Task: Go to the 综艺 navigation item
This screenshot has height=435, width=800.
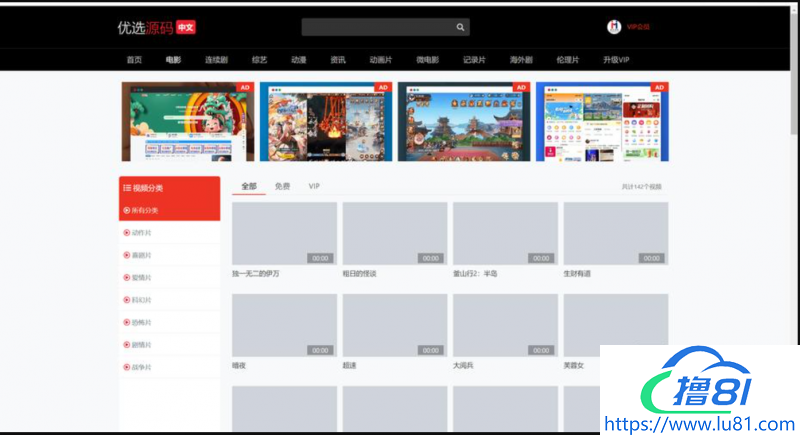Action: click(x=259, y=60)
